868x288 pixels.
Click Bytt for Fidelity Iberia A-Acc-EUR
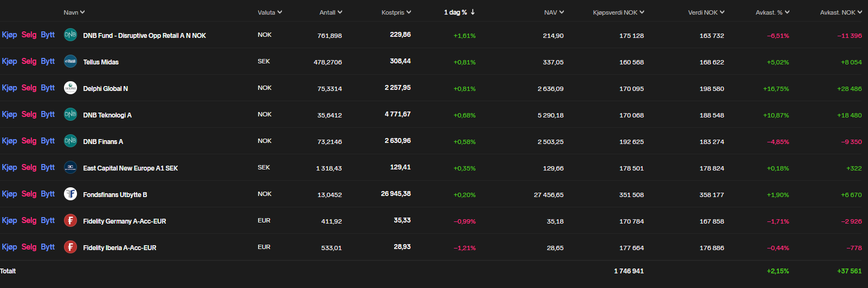(x=48, y=247)
